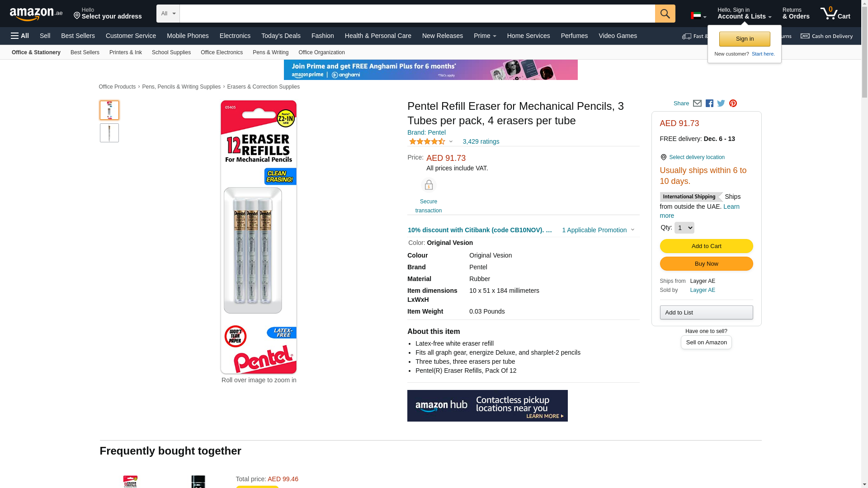Share product on Facebook
The image size is (868, 488).
(x=709, y=103)
